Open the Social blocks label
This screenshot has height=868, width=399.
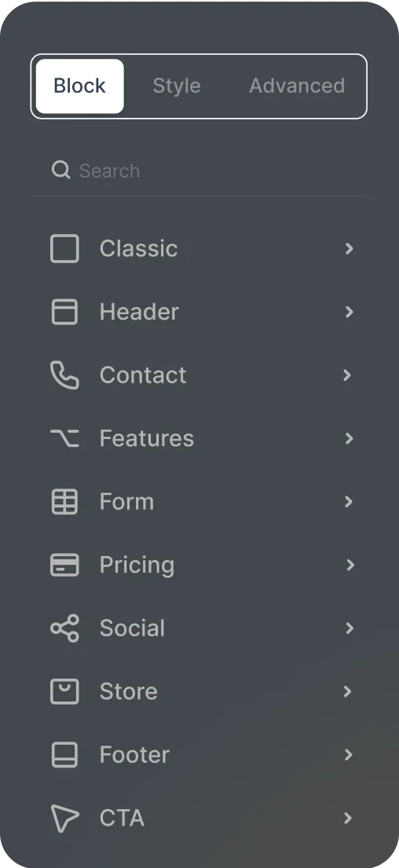click(x=132, y=628)
